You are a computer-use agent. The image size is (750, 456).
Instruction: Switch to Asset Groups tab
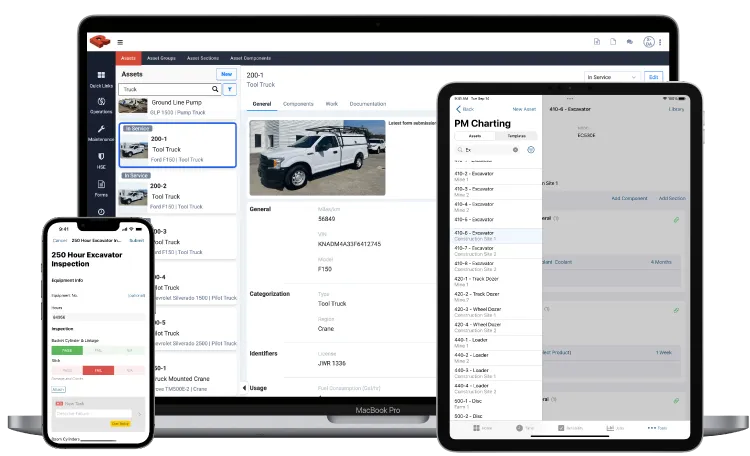click(x=161, y=58)
